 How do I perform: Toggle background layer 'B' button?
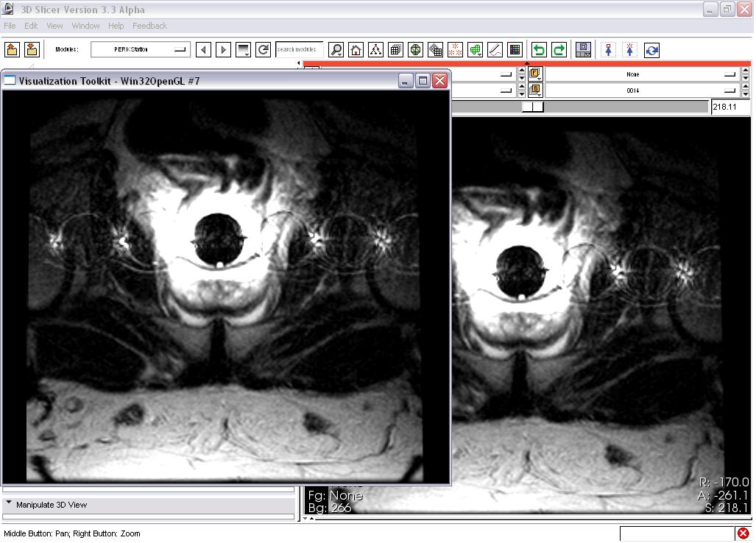[535, 90]
